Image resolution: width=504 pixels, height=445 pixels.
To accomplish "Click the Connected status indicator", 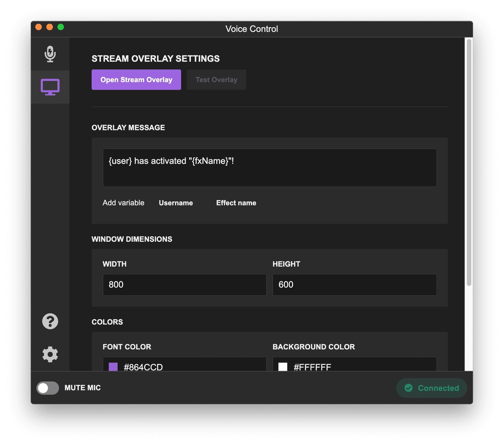I will [x=431, y=388].
